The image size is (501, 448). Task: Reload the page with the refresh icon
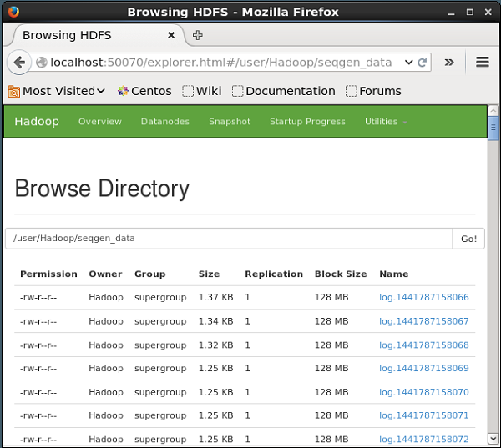(423, 62)
